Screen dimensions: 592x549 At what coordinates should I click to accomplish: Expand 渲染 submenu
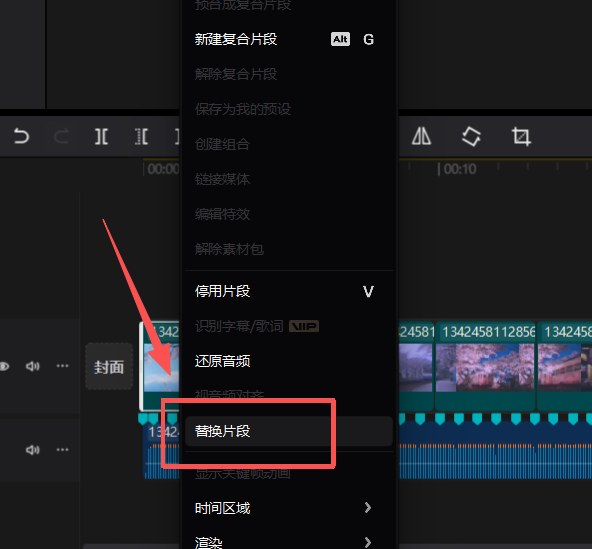[288, 542]
